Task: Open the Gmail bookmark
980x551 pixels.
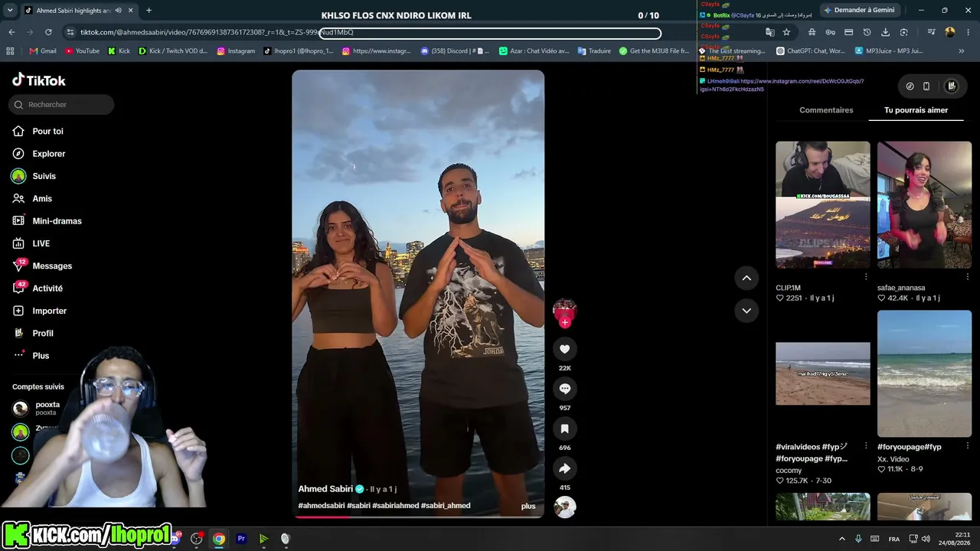Action: click(43, 51)
